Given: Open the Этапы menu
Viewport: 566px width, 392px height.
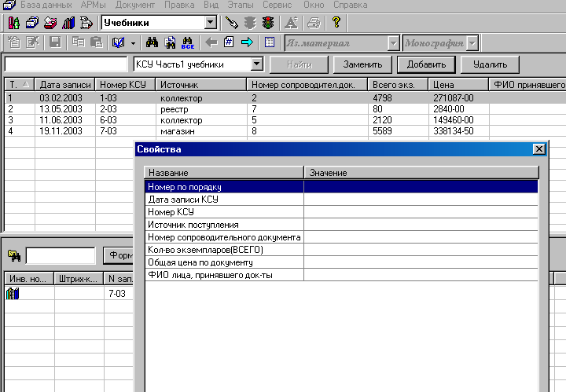Looking at the screenshot, I should click(241, 5).
